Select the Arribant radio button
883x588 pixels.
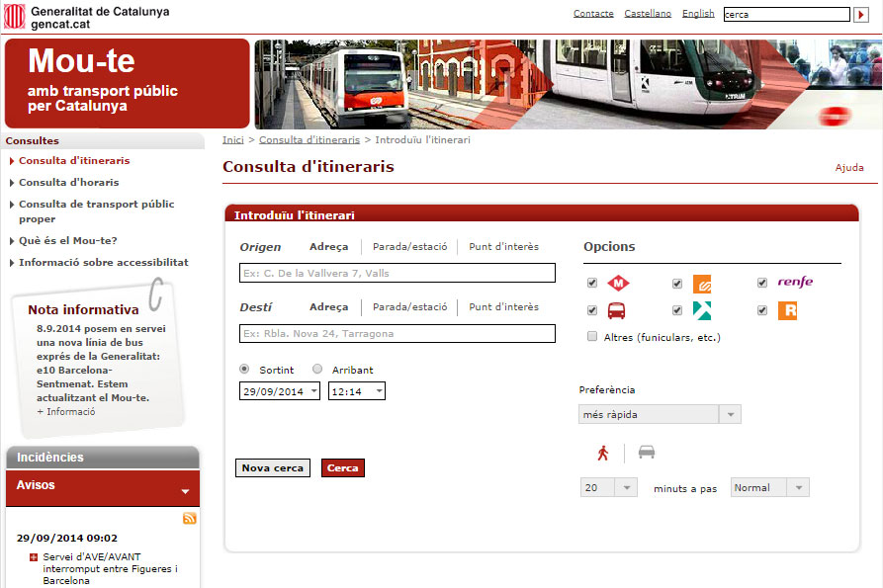tap(317, 370)
